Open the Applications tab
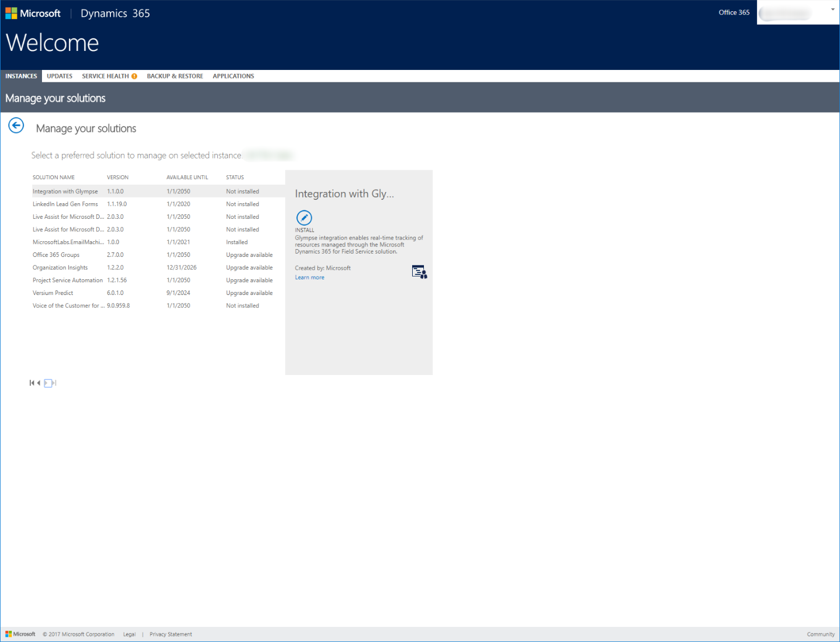Viewport: 840px width, 642px height. [x=234, y=76]
